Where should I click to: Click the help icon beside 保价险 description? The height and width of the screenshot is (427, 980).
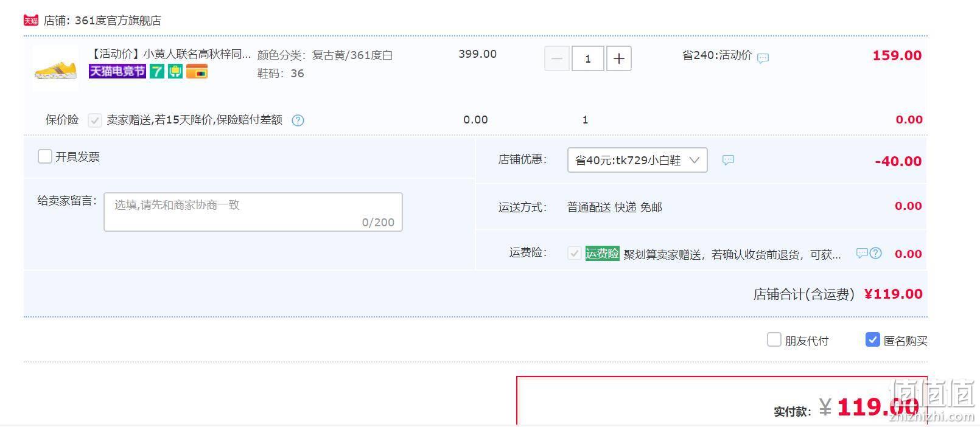coord(298,120)
